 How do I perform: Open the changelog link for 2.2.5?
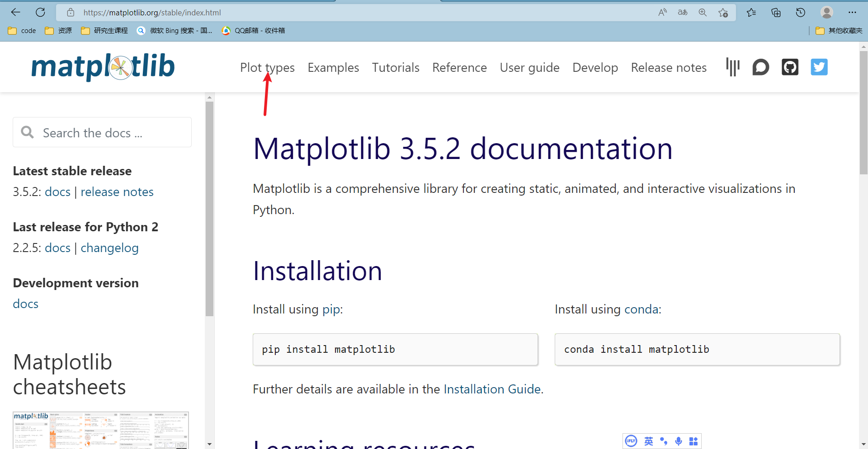pos(109,248)
